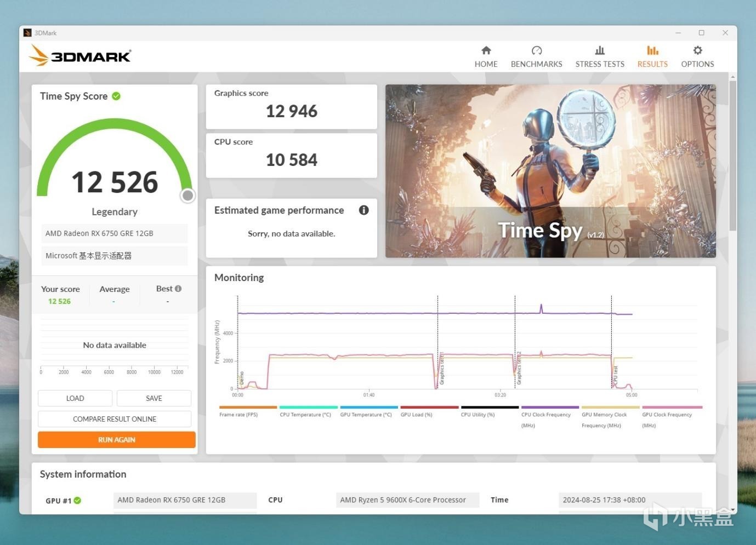Select the RESULTS menu label

point(652,64)
